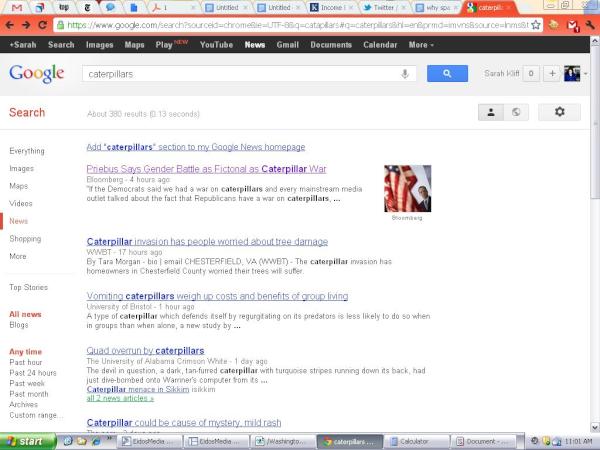The height and width of the screenshot is (450, 600).
Task: Open the Gmail checker extension icon
Action: click(x=572, y=26)
